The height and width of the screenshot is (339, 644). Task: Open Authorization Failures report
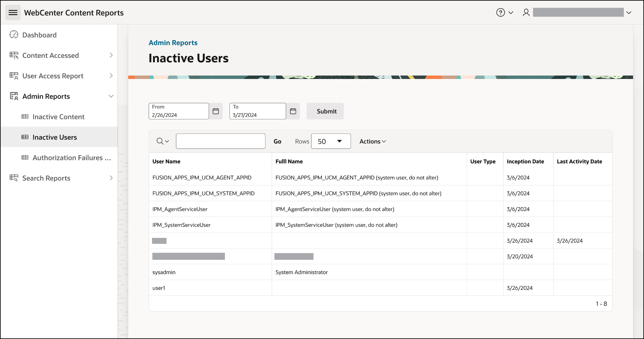coord(72,158)
